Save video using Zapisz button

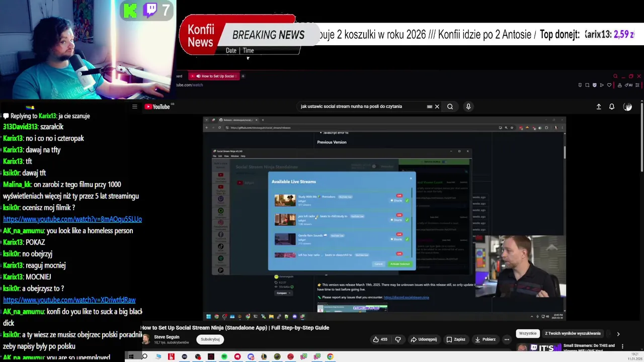457,339
